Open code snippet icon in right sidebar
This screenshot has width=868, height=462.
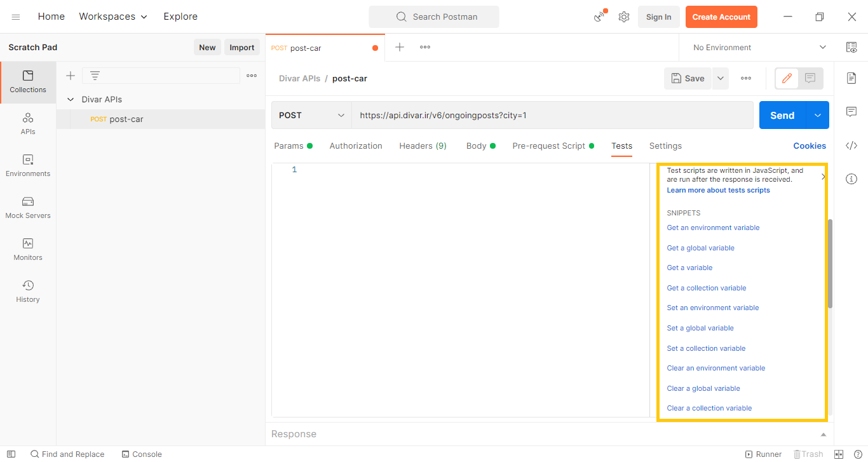click(x=851, y=146)
